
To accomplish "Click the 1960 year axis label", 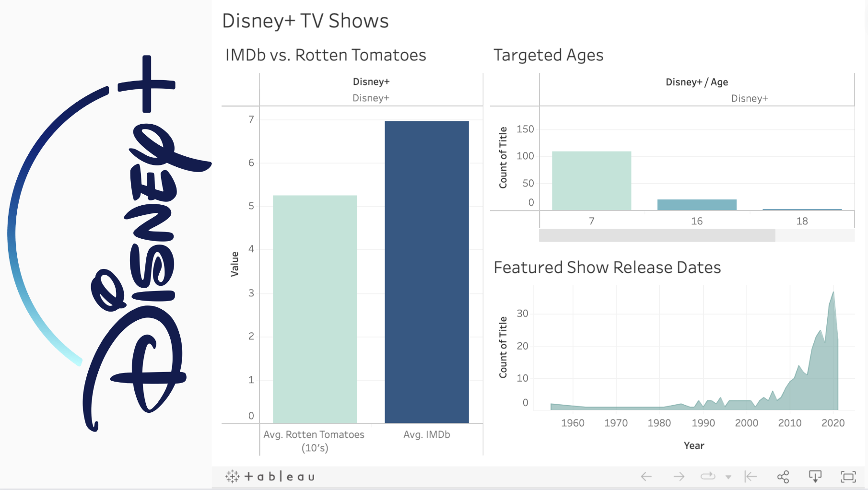I will [573, 423].
